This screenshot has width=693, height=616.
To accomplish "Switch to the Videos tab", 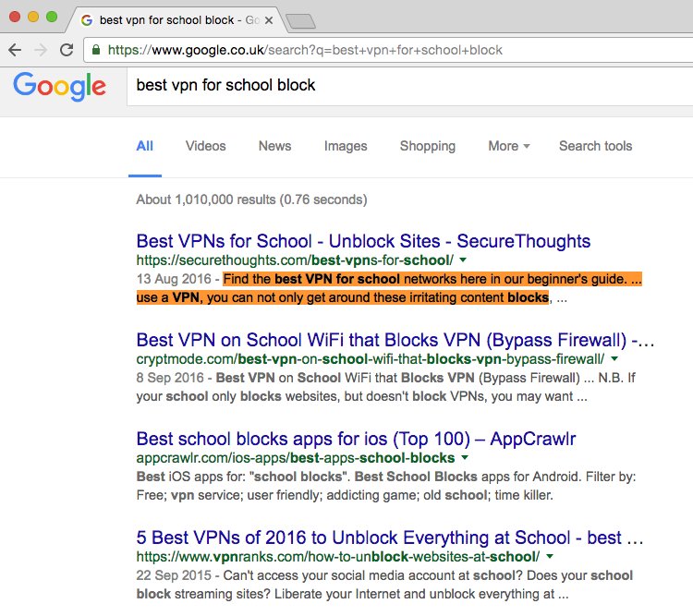I will [205, 146].
